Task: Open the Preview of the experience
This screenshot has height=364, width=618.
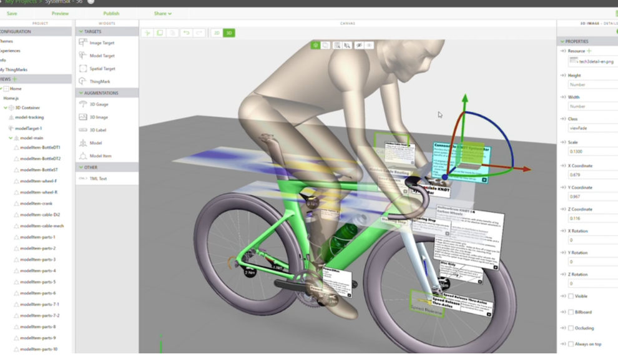Action: 60,13
